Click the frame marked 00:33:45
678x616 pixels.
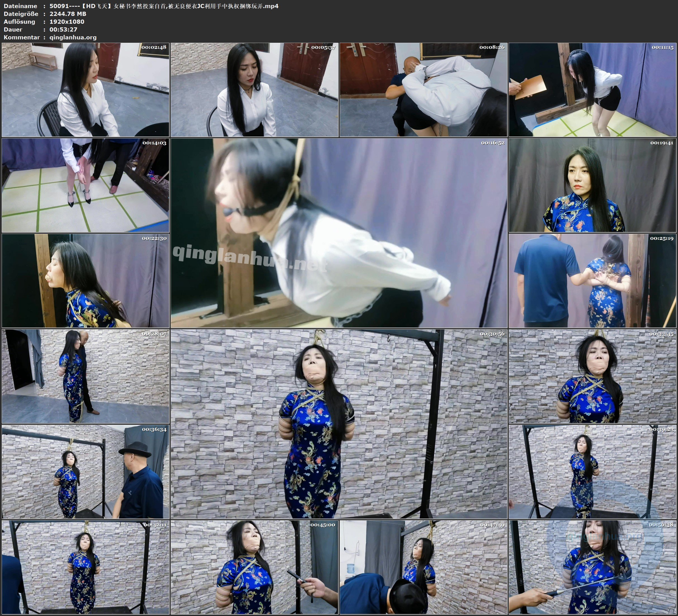tap(592, 376)
